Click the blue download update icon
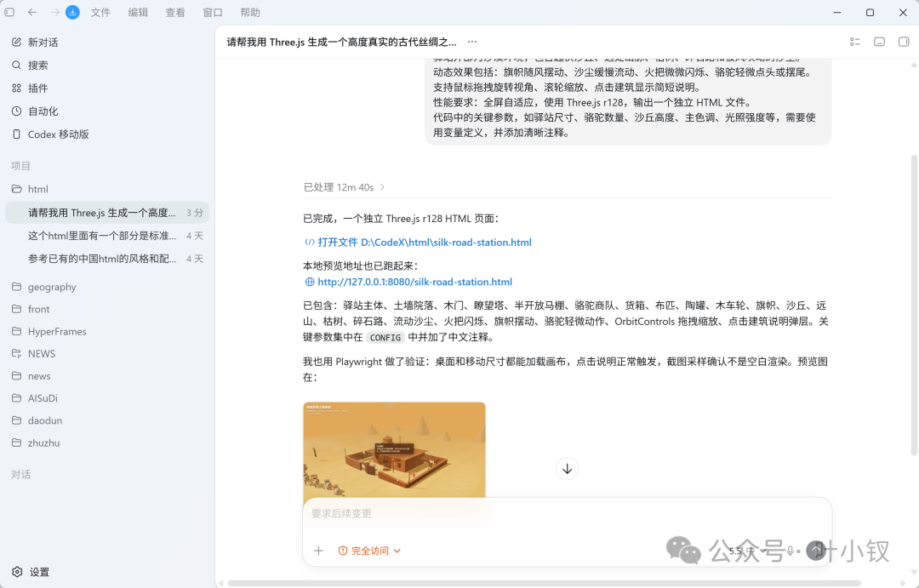This screenshot has width=919, height=588. click(72, 12)
